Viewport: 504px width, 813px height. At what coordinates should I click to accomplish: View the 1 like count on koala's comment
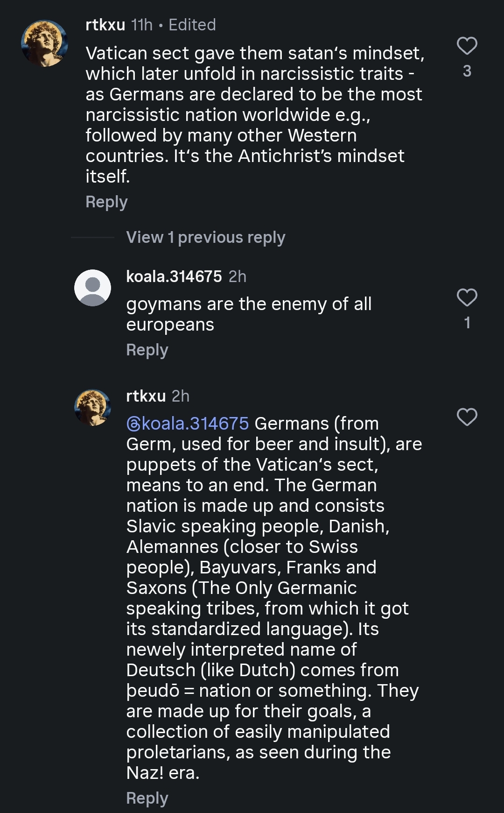(467, 323)
